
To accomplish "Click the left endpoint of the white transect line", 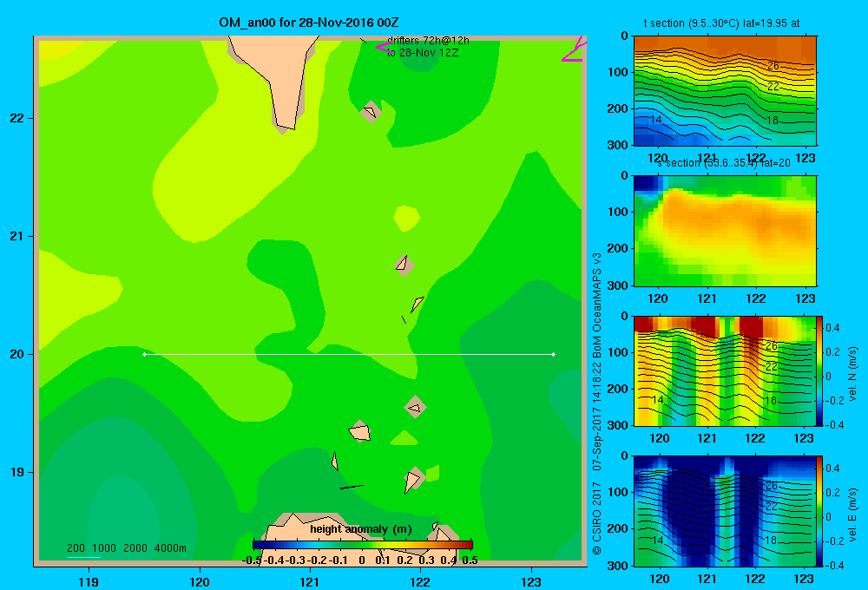I will click(x=144, y=354).
